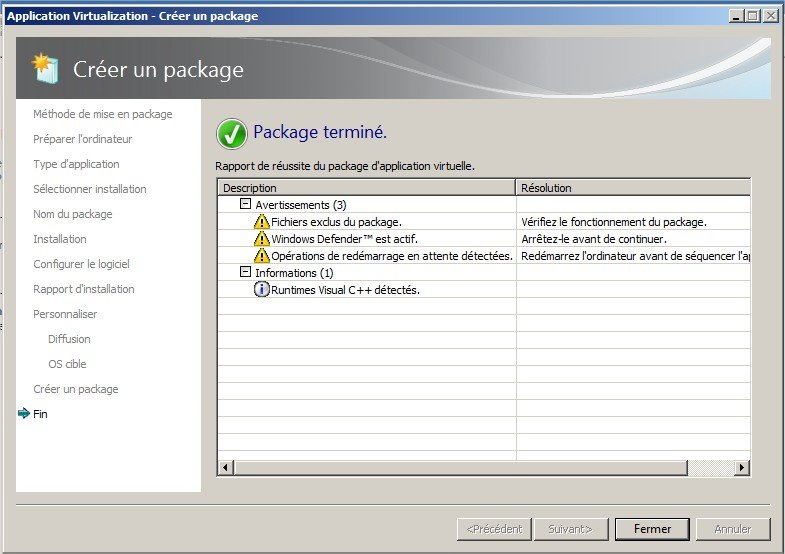Image resolution: width=785 pixels, height=554 pixels.
Task: Maximize the Application Virtualization window
Action: click(753, 15)
